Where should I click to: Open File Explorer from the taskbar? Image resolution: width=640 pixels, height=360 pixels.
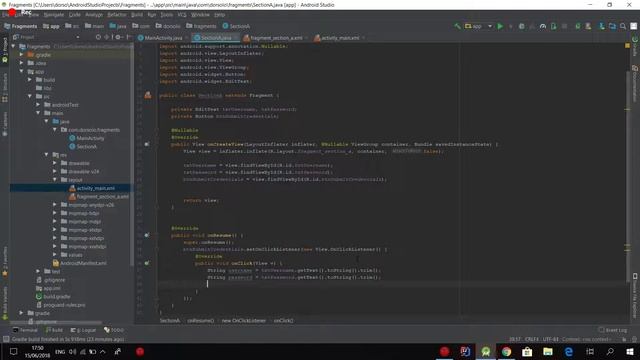(548, 351)
